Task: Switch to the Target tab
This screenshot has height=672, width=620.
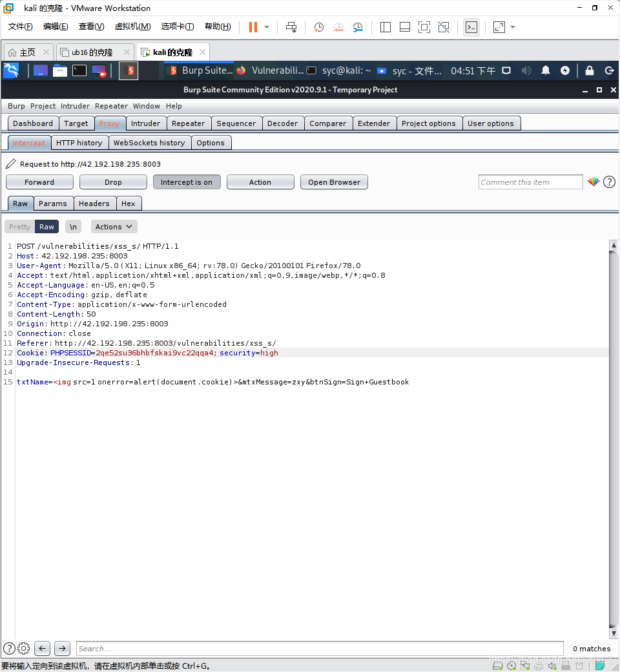Action: click(x=76, y=123)
